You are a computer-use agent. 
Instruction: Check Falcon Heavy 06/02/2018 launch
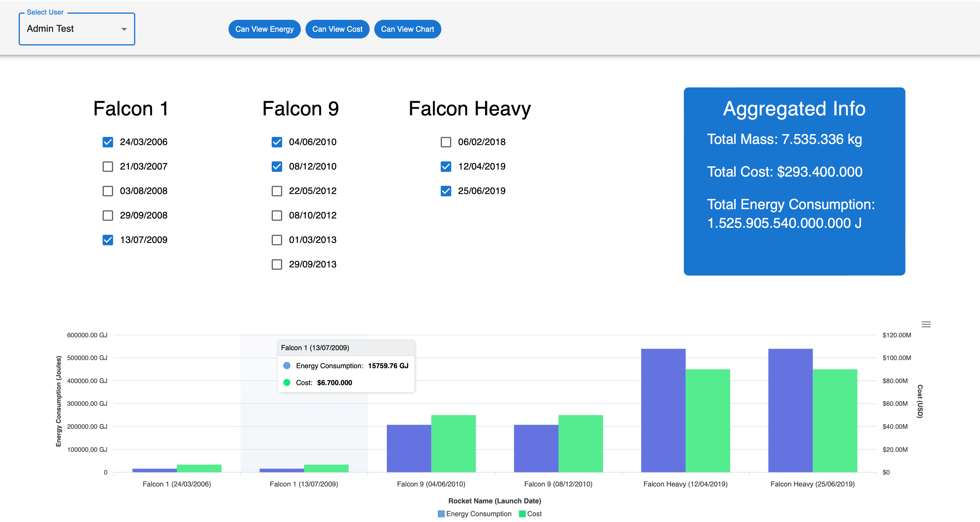tap(445, 142)
